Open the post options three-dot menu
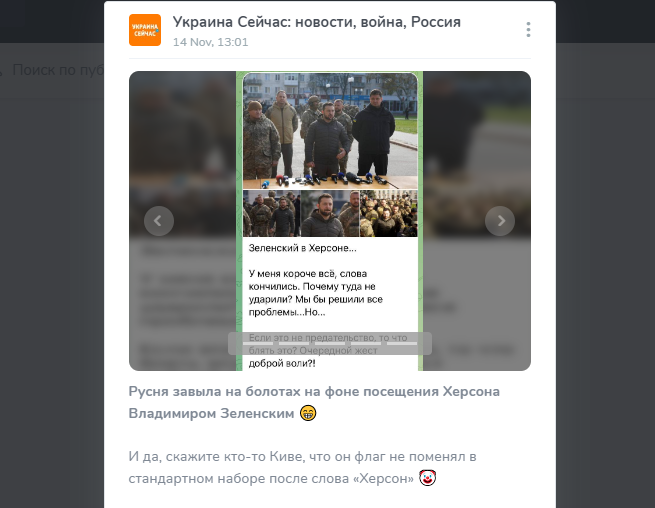 coord(528,30)
